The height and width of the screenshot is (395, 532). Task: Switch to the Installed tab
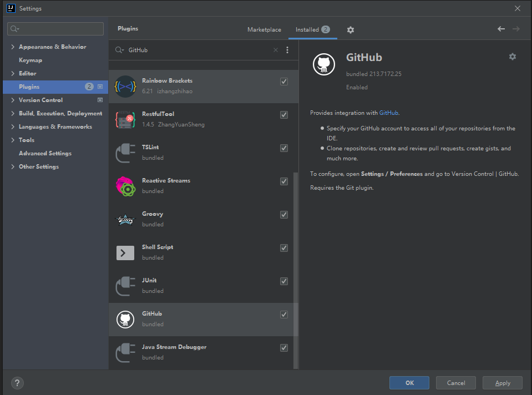312,29
